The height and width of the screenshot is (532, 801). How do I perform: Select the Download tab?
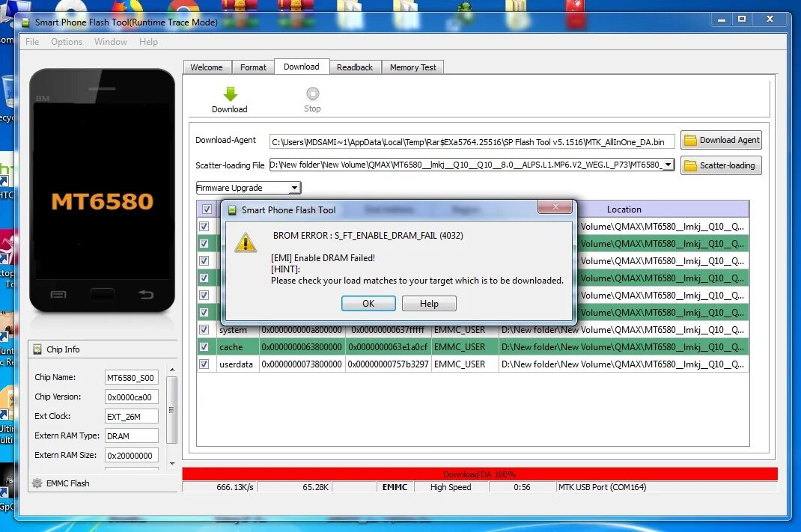tap(302, 67)
